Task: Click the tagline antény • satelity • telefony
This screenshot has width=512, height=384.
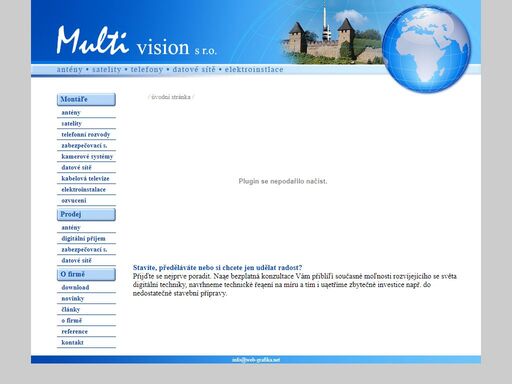Action: pyautogui.click(x=170, y=70)
